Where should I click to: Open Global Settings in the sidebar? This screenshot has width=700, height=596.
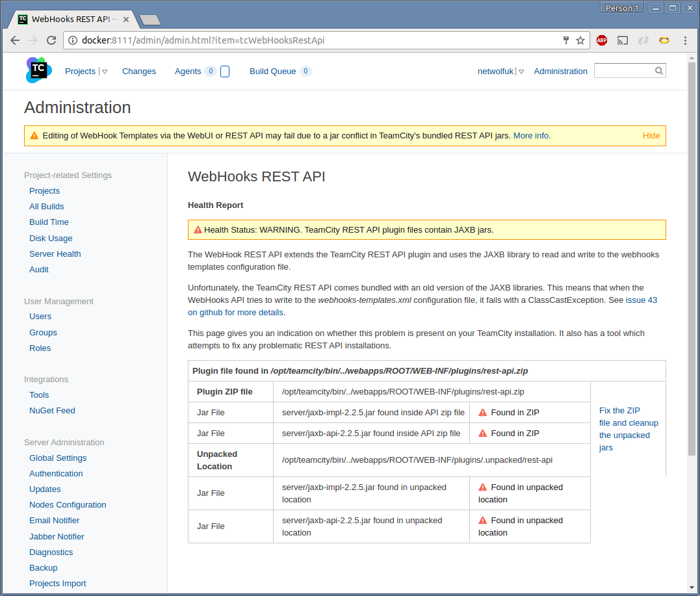tap(58, 458)
